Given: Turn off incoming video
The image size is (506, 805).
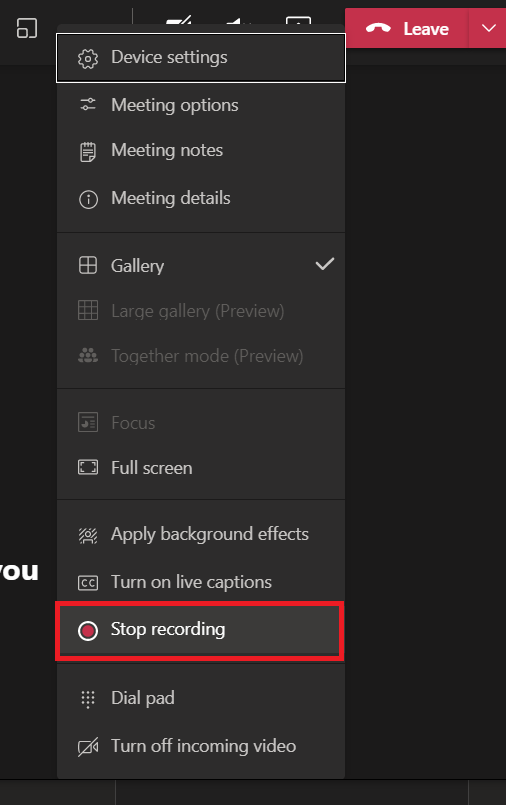Looking at the screenshot, I should [201, 746].
